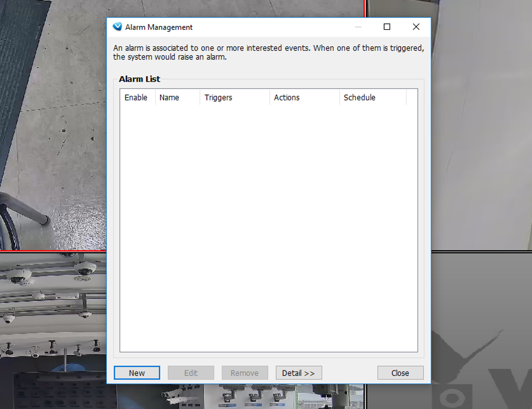Minimize the Alarm Management window

tap(359, 27)
